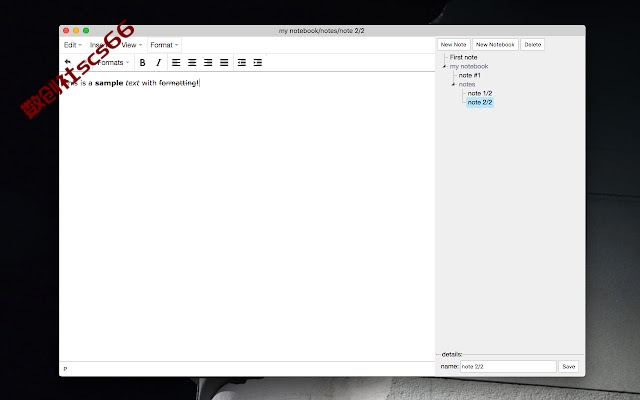Click the 'p' element path in status bar
Screen dimensions: 640x400
coord(65,369)
